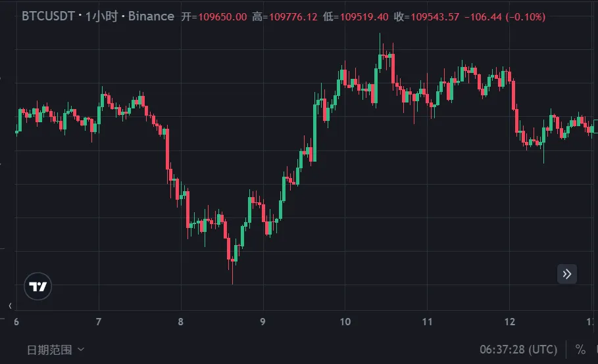598x364 pixels.
Task: Click the Binance exchange label in the legend
Action: coord(151,16)
